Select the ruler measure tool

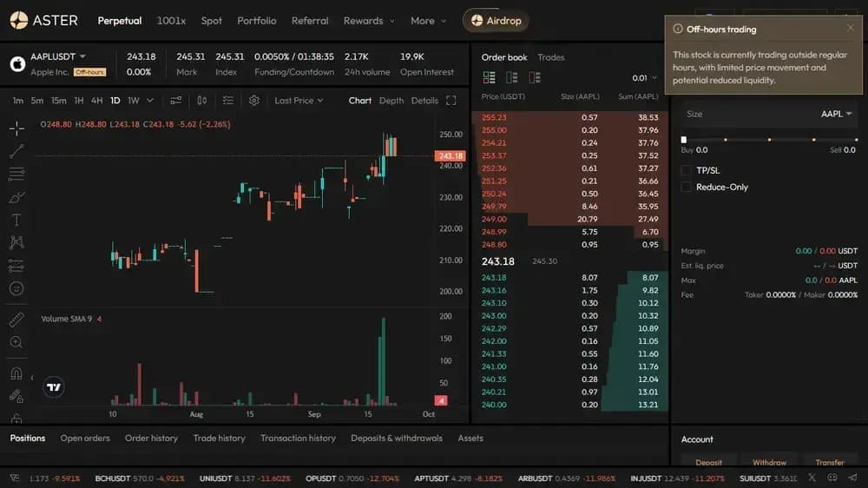16,320
